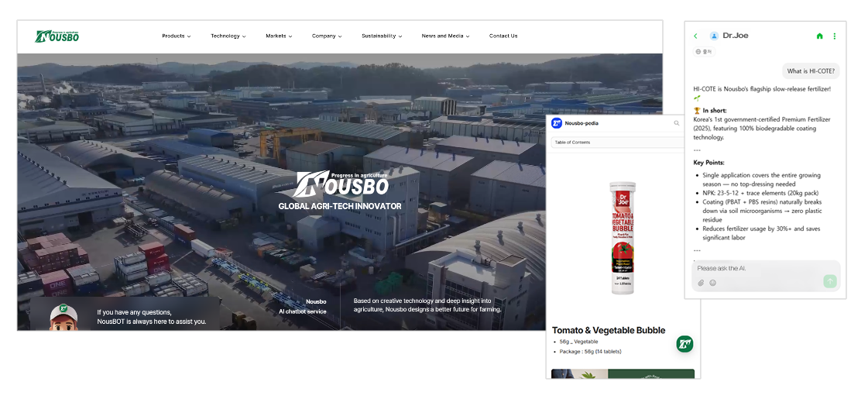Click the NousBOT mascot character avatar
This screenshot has height=399, width=868.
point(63,317)
